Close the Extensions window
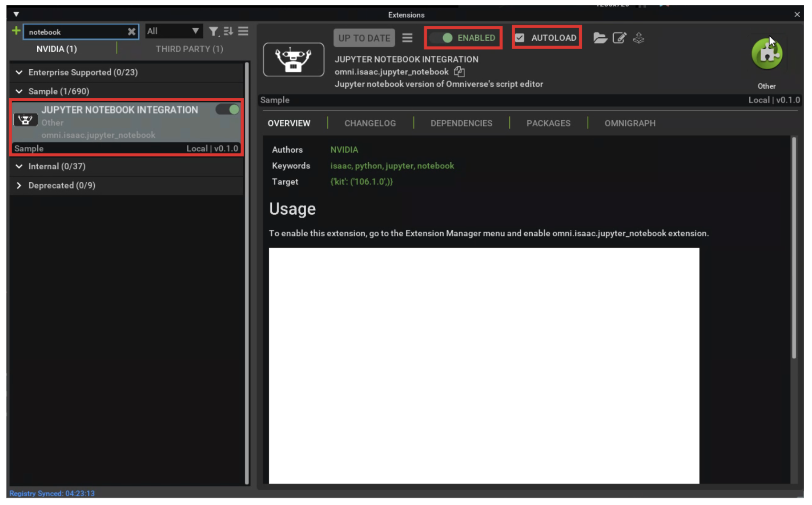 [x=797, y=14]
